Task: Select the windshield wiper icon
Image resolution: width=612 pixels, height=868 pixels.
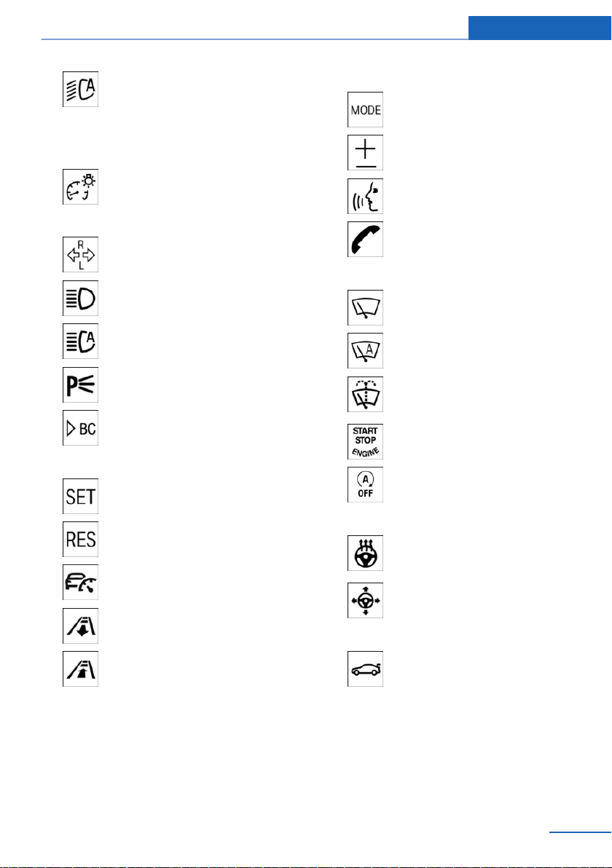Action: (365, 308)
